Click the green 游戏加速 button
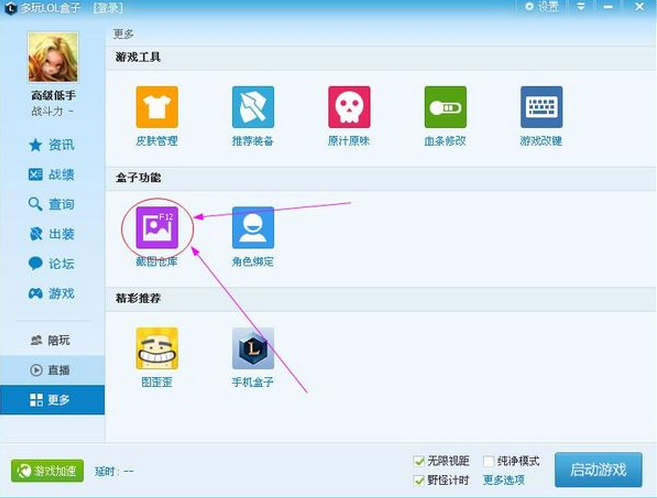Screen dimensions: 657x498 pos(47,471)
